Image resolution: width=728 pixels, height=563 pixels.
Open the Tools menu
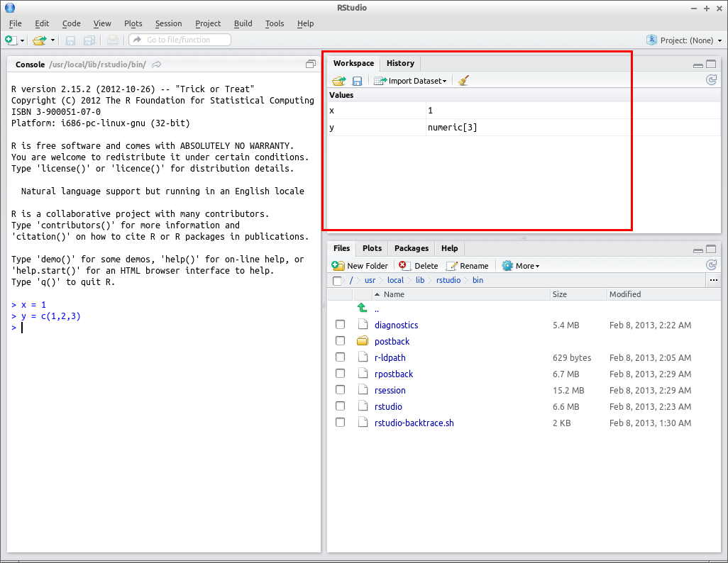(x=275, y=23)
